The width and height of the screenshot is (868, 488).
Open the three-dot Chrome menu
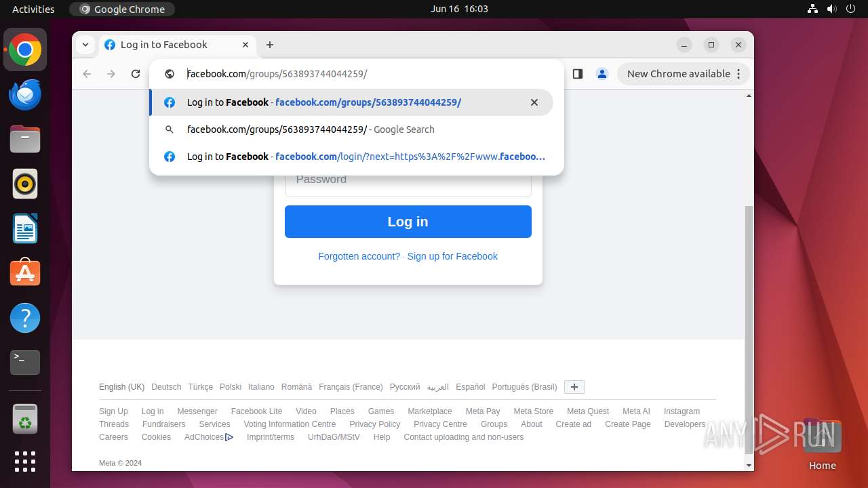739,74
